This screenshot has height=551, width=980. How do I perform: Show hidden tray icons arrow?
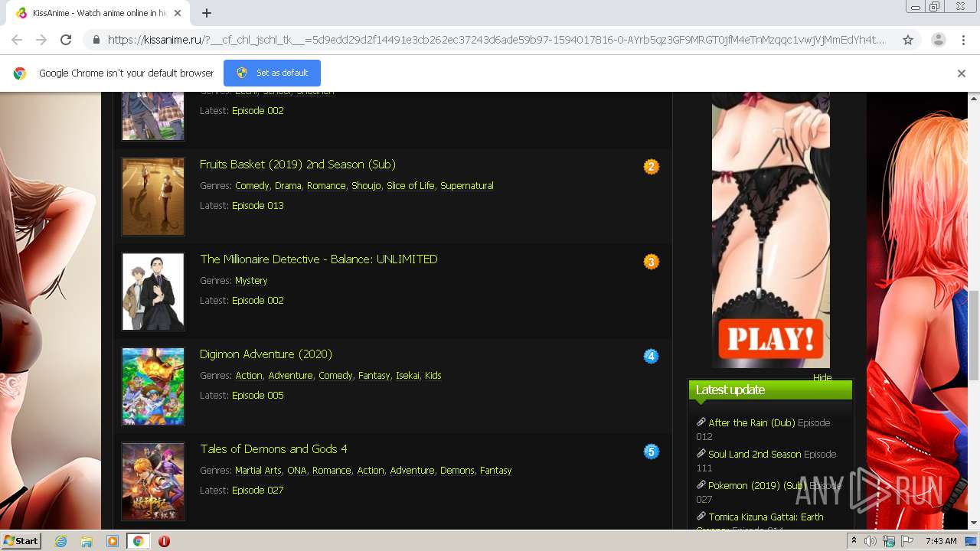854,541
